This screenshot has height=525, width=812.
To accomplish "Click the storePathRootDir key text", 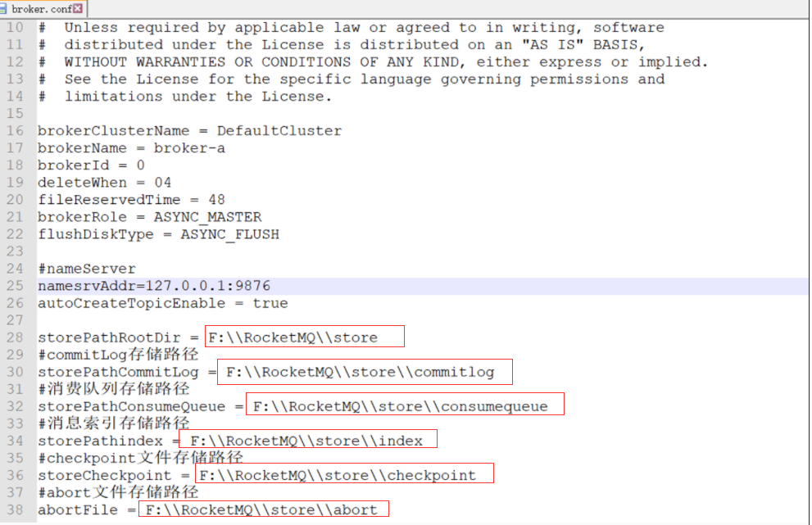I will pyautogui.click(x=109, y=337).
